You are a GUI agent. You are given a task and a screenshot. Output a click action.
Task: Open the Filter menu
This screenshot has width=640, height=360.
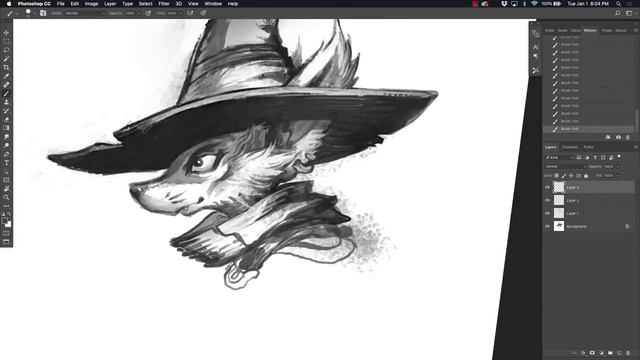click(164, 4)
